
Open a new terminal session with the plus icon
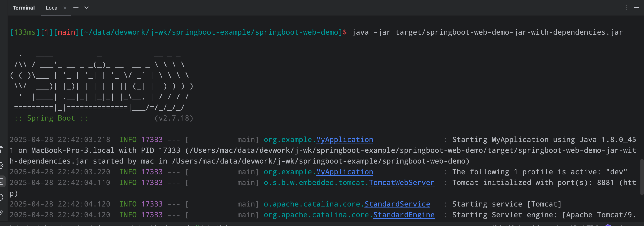pos(76,8)
